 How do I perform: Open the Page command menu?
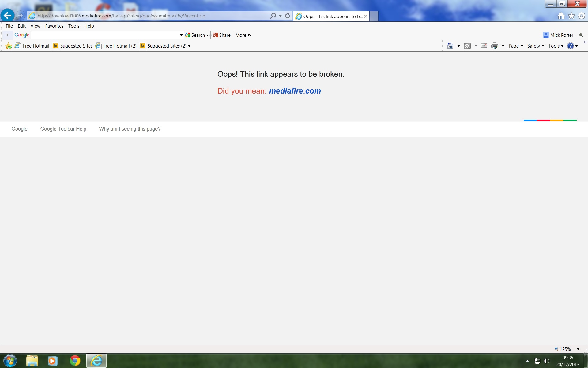[x=516, y=46]
